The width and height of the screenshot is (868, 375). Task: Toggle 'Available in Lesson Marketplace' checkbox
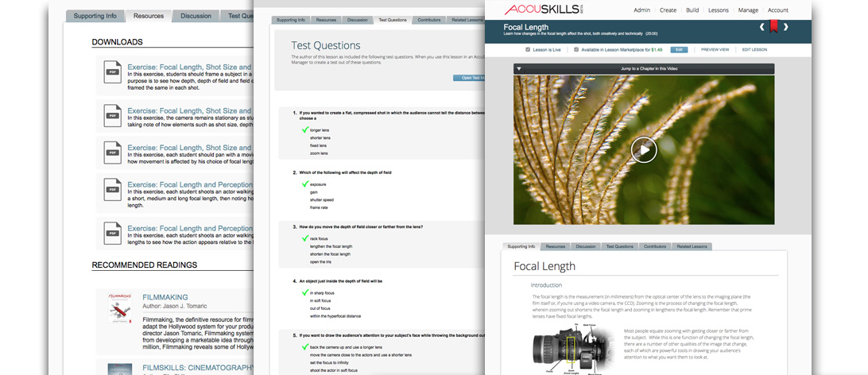576,49
